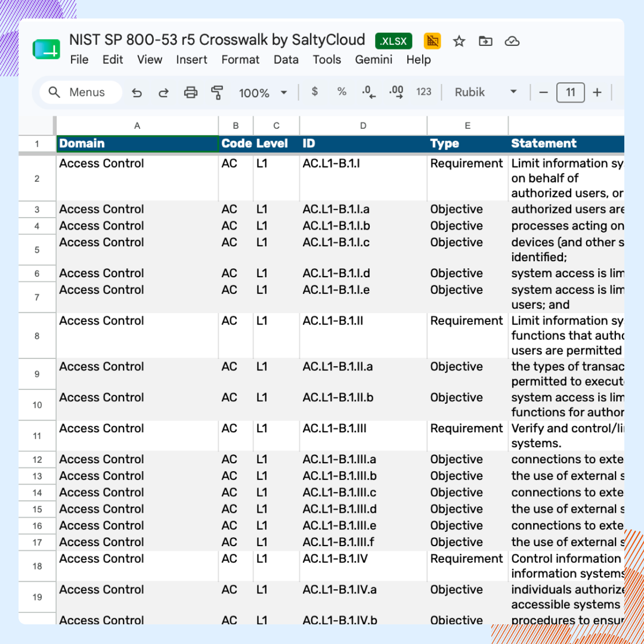Viewport: 644px width, 644px height.
Task: Click cell AC.L1-B.1.III.d
Action: point(364,509)
